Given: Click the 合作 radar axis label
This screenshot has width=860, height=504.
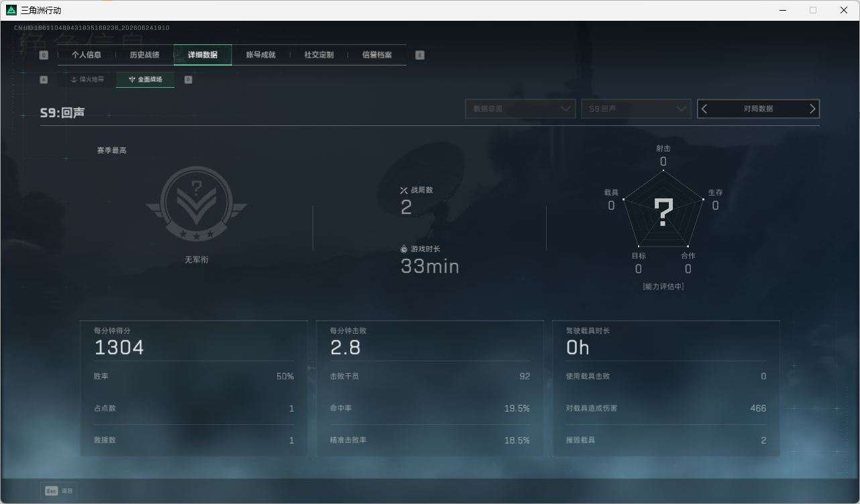Looking at the screenshot, I should [688, 255].
